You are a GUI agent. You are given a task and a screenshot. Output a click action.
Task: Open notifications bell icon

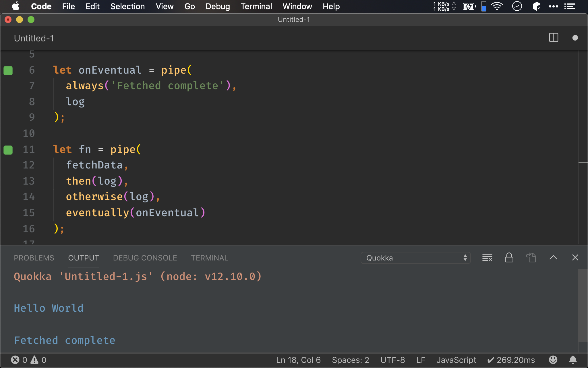coord(573,360)
